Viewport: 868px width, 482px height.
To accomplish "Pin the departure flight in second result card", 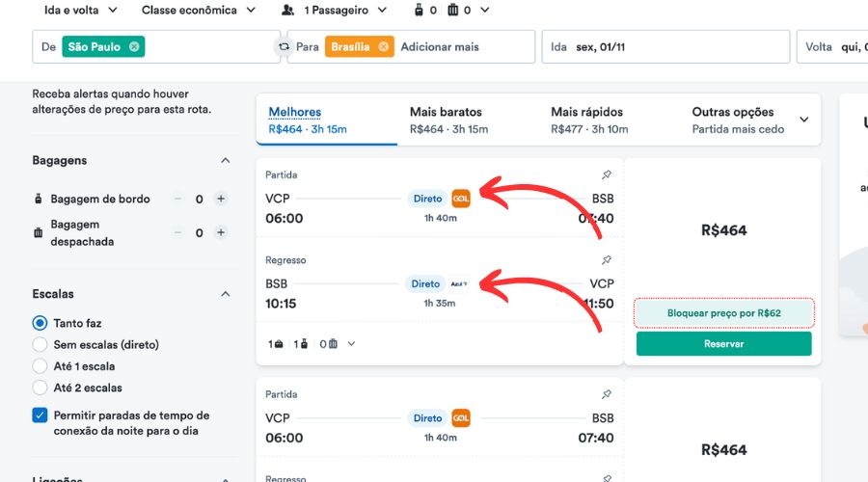I will tap(607, 394).
